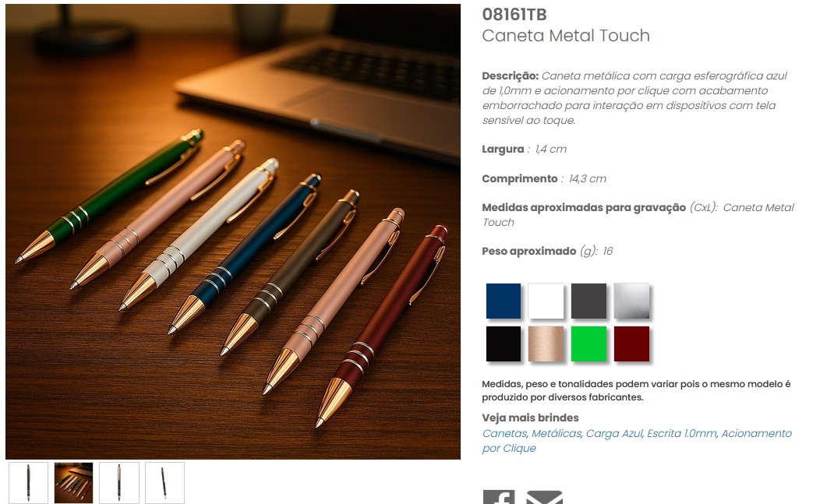The height and width of the screenshot is (504, 820).
Task: Select the black color swatch
Action: 503,344
